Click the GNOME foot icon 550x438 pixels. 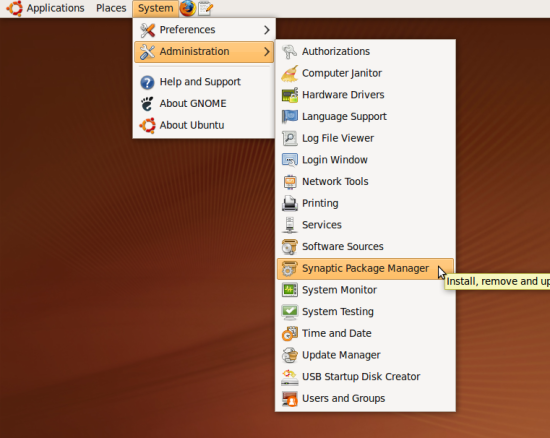pyautogui.click(x=147, y=104)
